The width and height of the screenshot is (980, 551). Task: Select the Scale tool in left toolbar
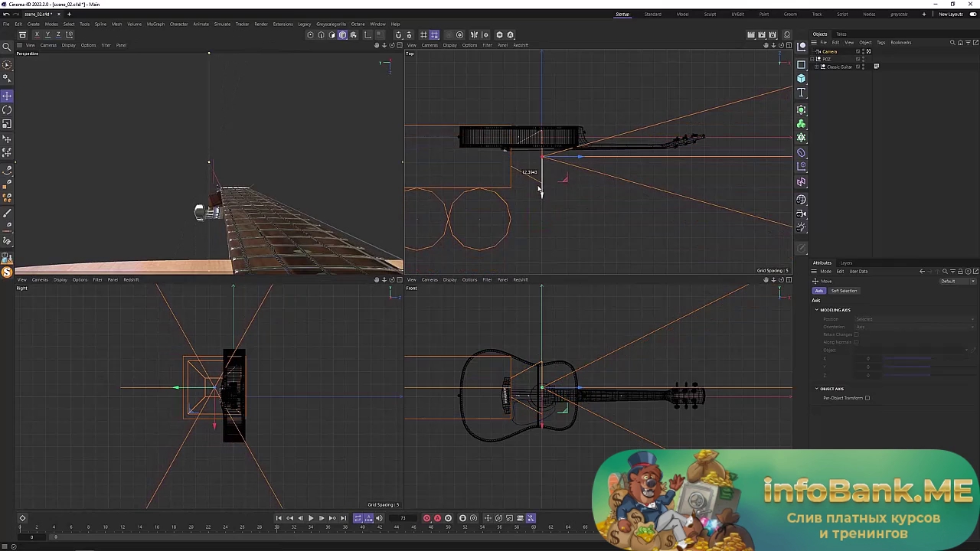7,123
